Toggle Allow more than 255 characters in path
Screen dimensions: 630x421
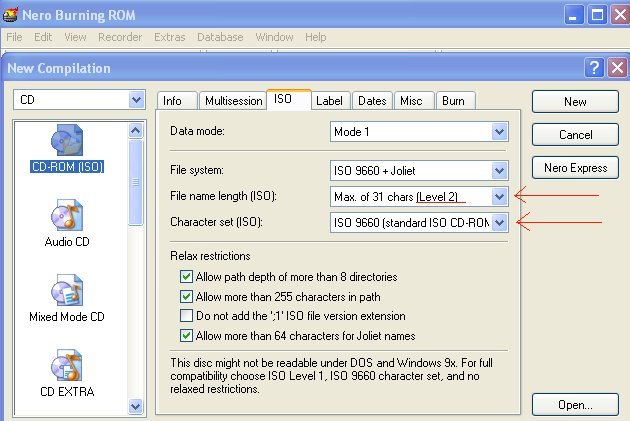[x=186, y=296]
